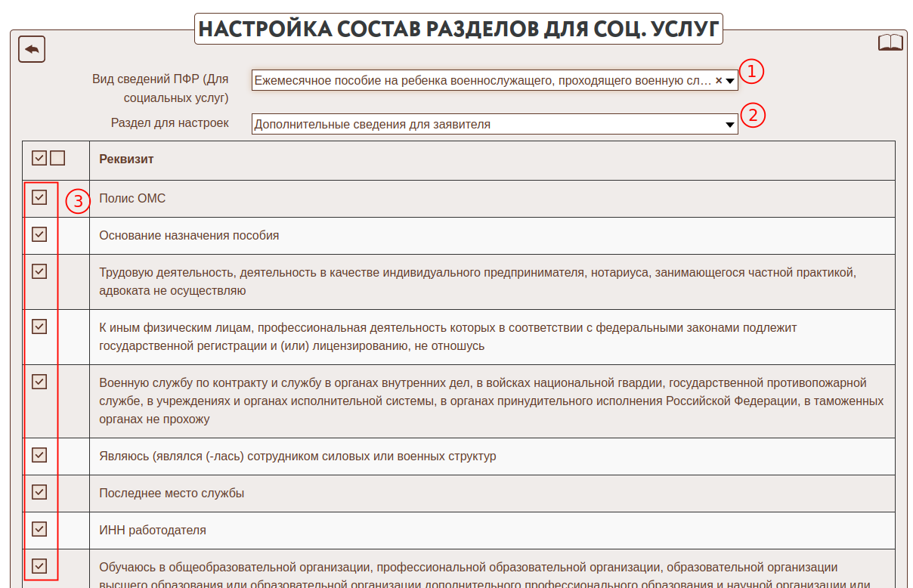Click the Реквизит column header
The height and width of the screenshot is (588, 913).
coord(126,159)
